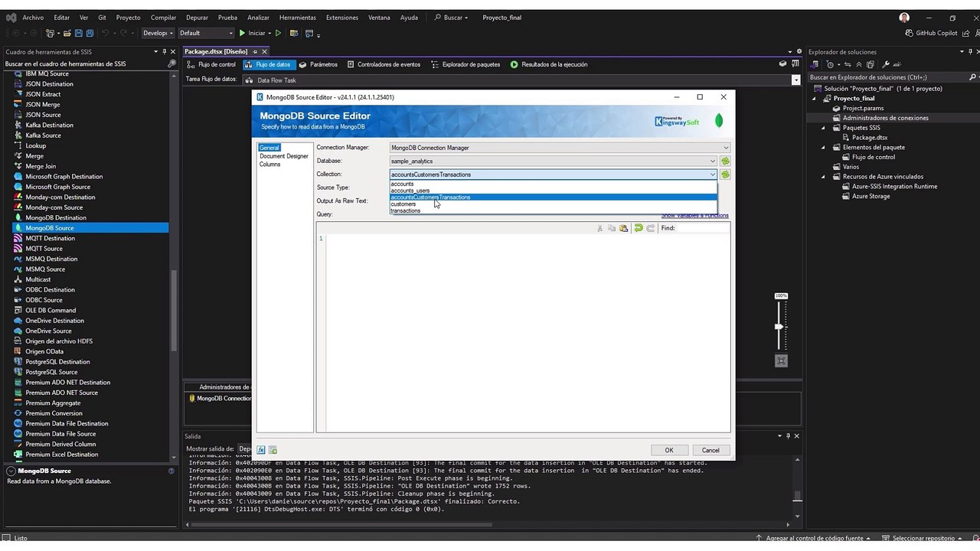
Task: Collapse all items in Solution Explorer toolbar
Action: (858, 64)
